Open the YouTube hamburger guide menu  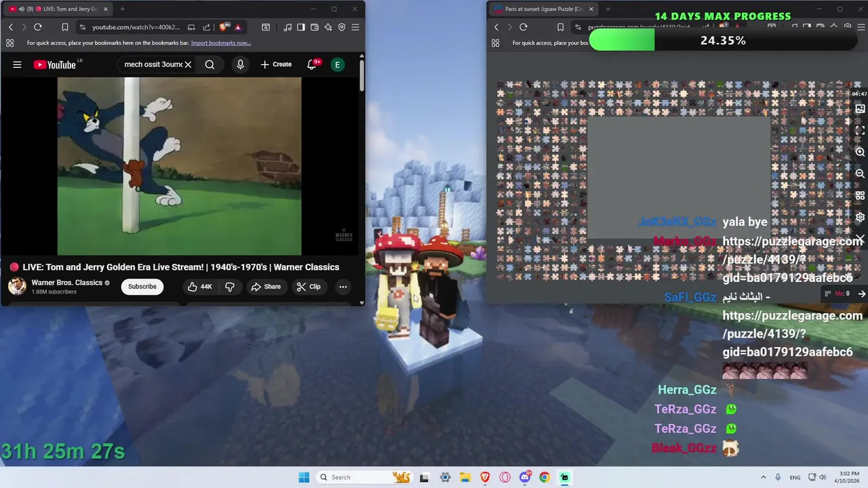(17, 64)
